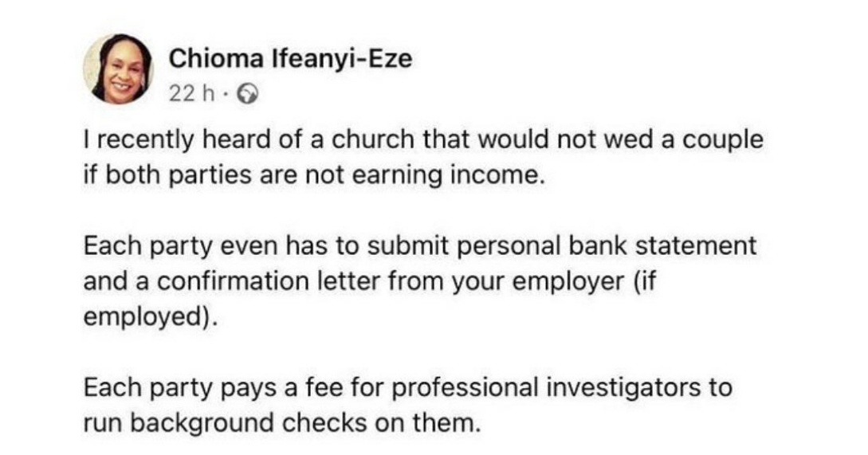Click the paragraph about professional investigators
The image size is (868, 455).
coord(407,404)
